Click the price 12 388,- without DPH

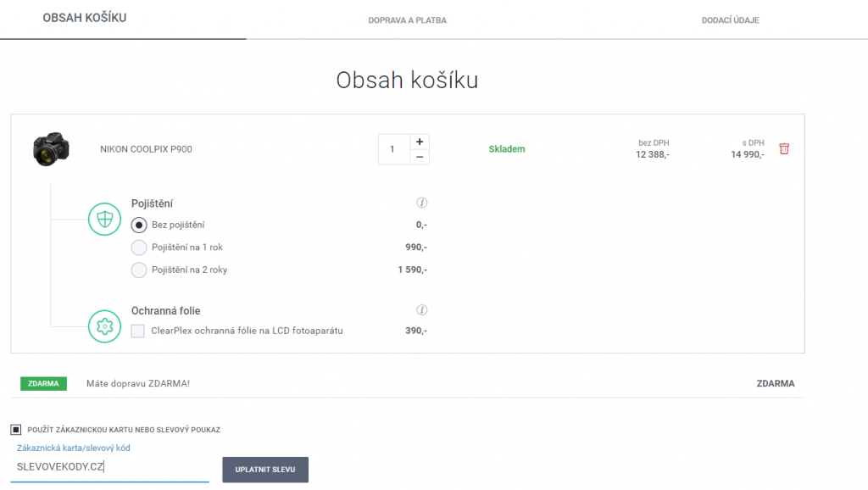pyautogui.click(x=652, y=154)
